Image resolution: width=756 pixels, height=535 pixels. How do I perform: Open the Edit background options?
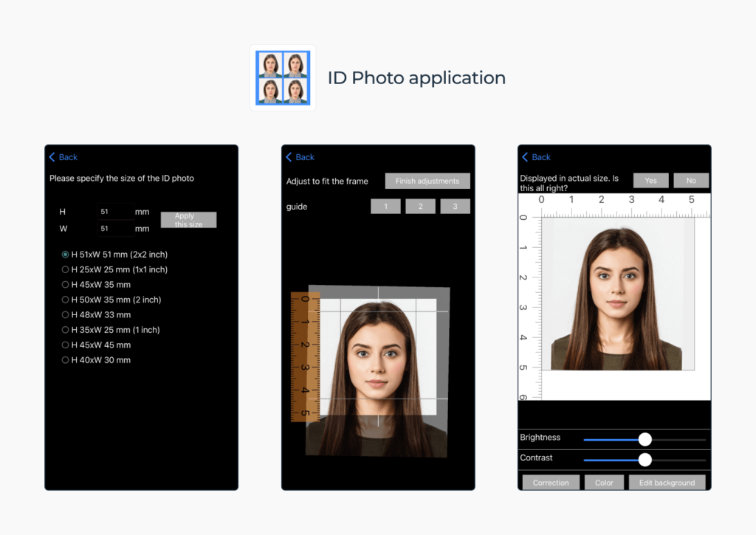pos(667,482)
